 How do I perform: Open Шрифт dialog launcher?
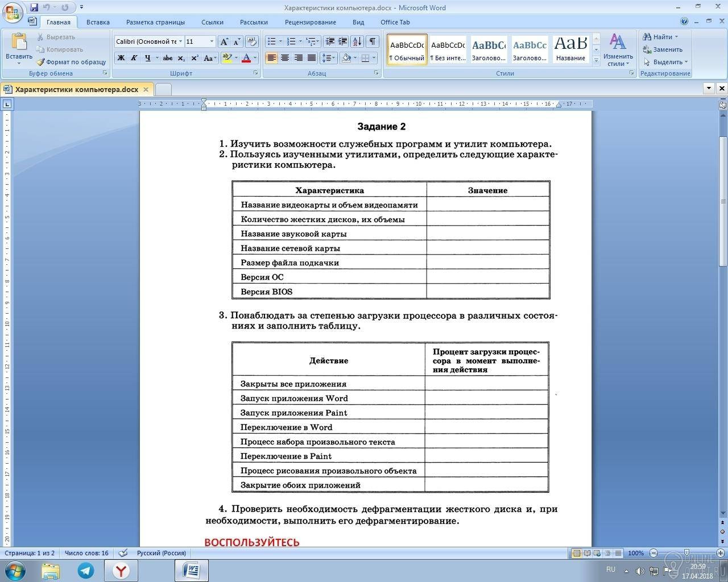point(255,73)
